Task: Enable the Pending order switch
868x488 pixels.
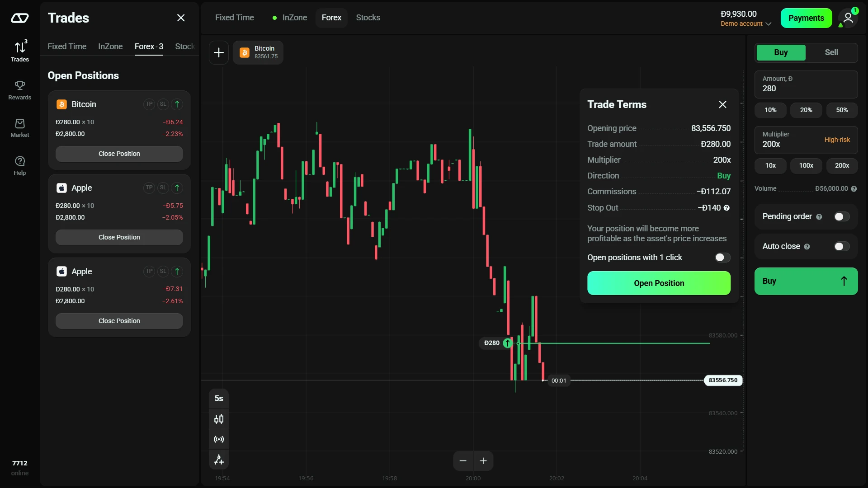Action: click(x=842, y=217)
